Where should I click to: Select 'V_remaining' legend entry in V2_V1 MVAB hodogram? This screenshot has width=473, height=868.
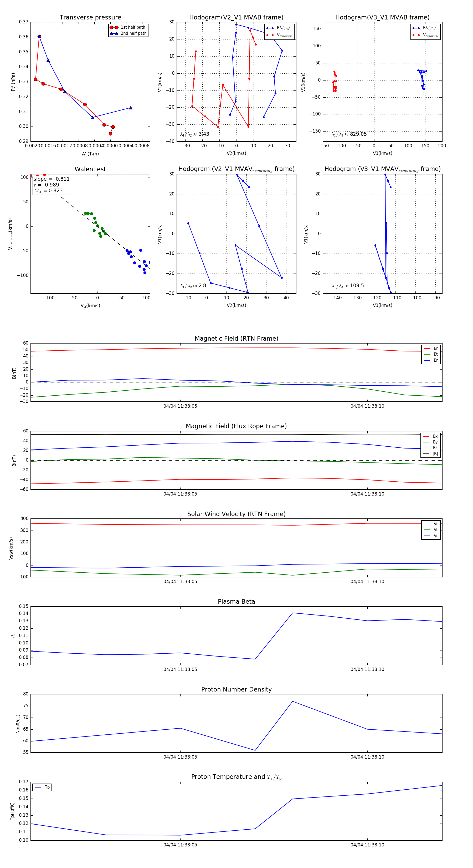279,35
